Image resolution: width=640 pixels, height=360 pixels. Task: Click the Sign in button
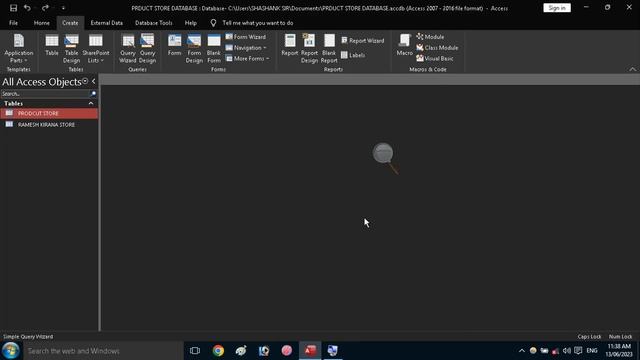pos(557,8)
